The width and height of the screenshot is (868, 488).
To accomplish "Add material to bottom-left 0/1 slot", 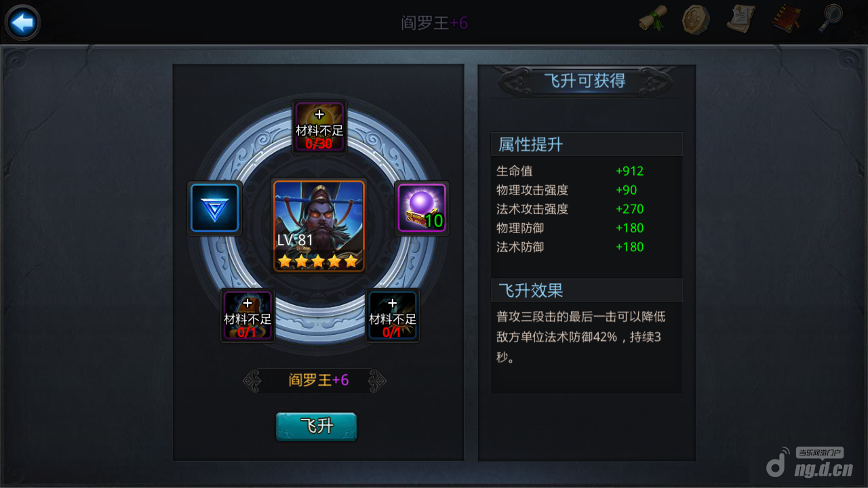I will [x=248, y=315].
